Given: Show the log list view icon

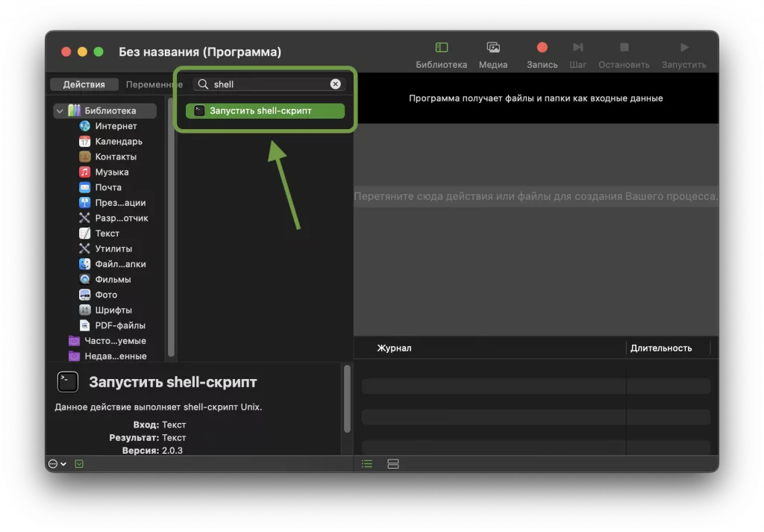Looking at the screenshot, I should [367, 464].
